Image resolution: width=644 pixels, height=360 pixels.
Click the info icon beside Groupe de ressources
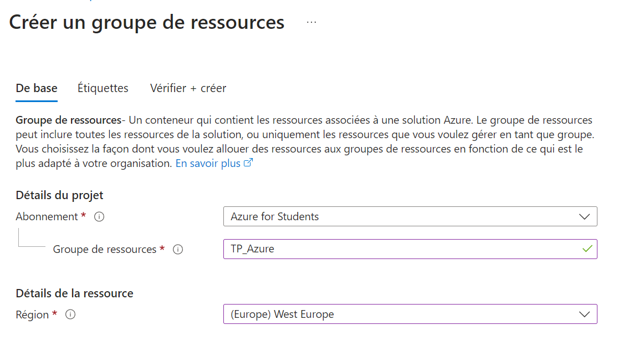click(x=177, y=250)
